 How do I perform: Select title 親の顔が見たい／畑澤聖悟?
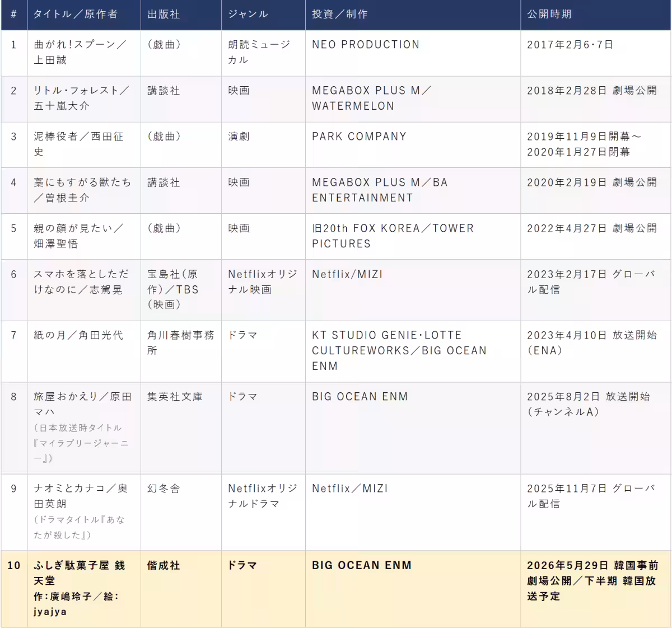click(x=78, y=236)
